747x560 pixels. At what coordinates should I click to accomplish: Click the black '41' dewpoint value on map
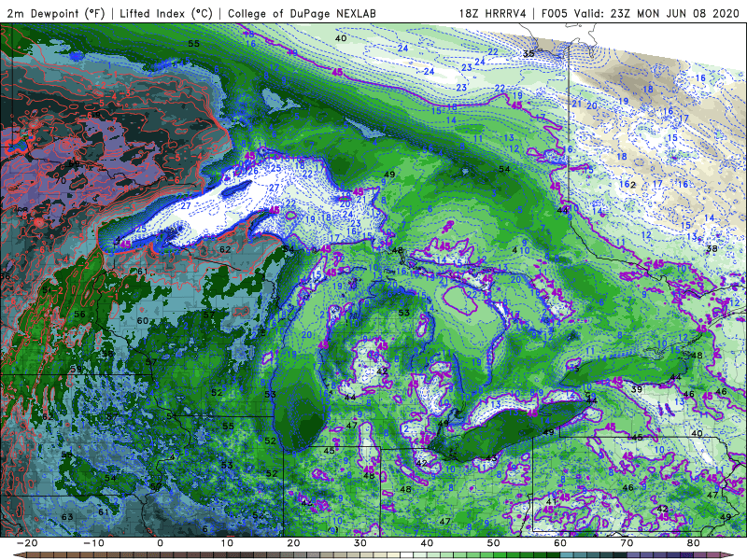click(551, 501)
